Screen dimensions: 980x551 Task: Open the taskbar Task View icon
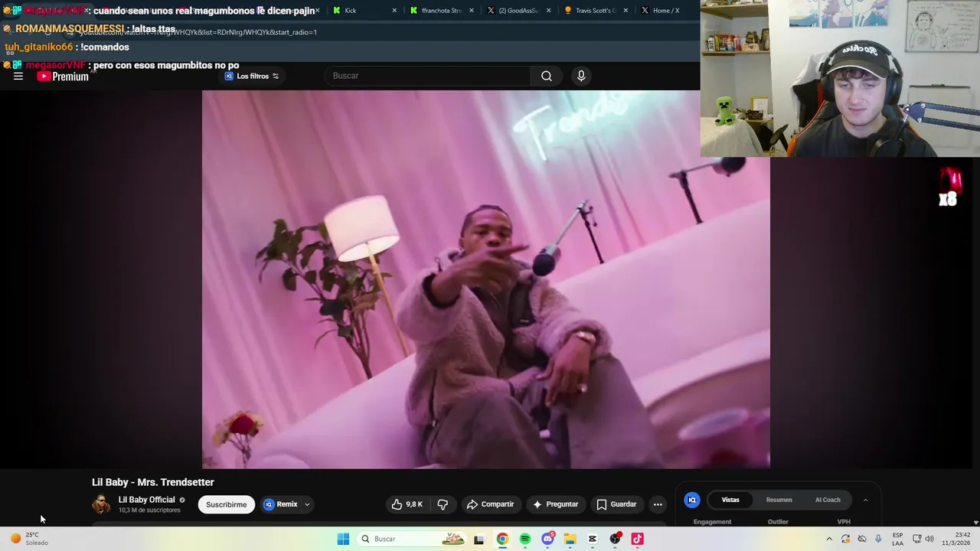pyautogui.click(x=479, y=539)
